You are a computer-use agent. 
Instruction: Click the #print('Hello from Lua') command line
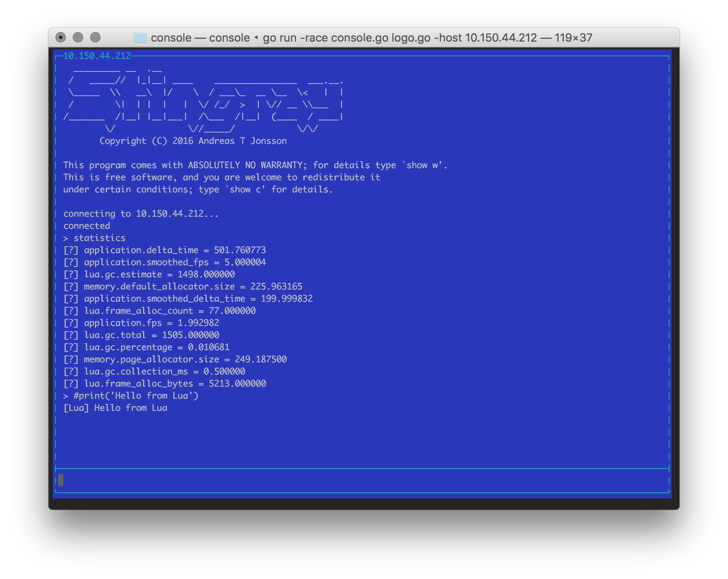tap(131, 396)
